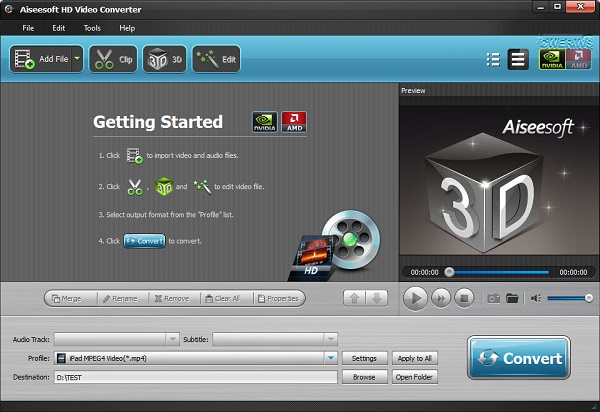
Task: Open the Clip scissors tool
Action: point(113,60)
